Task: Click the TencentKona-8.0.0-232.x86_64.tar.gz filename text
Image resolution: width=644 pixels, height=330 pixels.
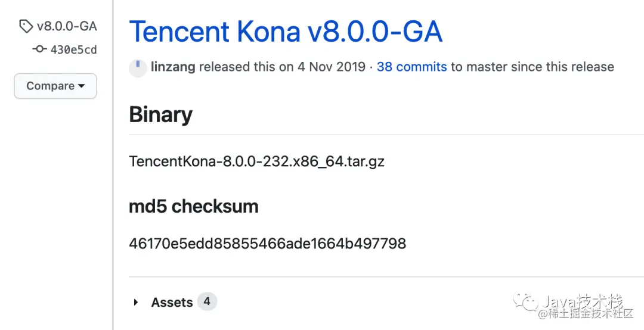Action: 256,161
